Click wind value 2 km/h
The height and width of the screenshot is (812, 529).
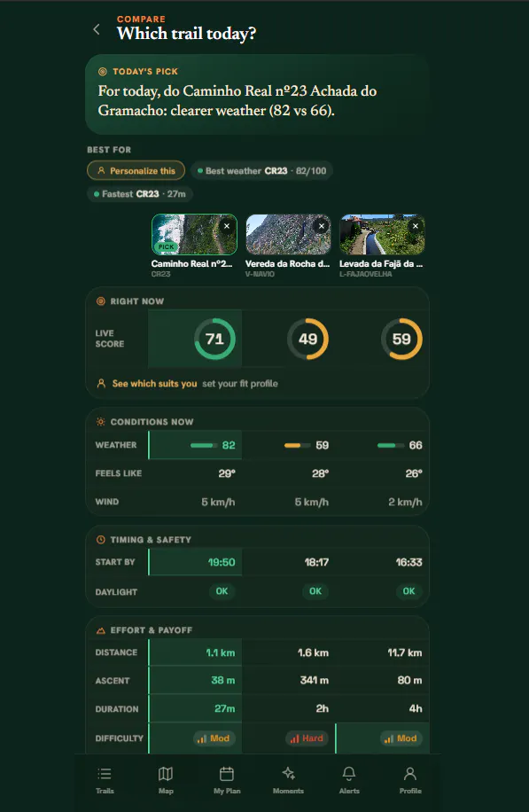pyautogui.click(x=405, y=503)
